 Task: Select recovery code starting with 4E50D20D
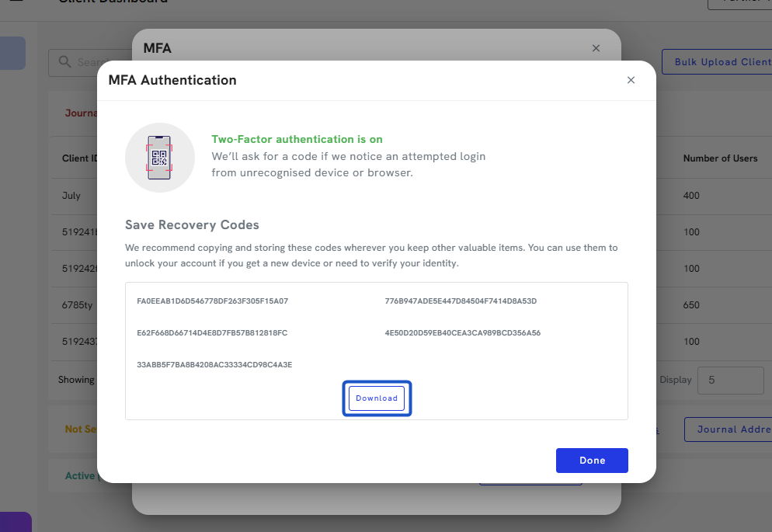pyautogui.click(x=462, y=333)
